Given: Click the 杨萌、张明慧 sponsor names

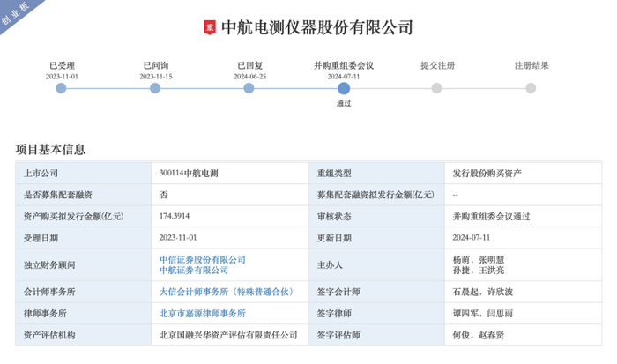Looking at the screenshot, I should [x=478, y=260].
